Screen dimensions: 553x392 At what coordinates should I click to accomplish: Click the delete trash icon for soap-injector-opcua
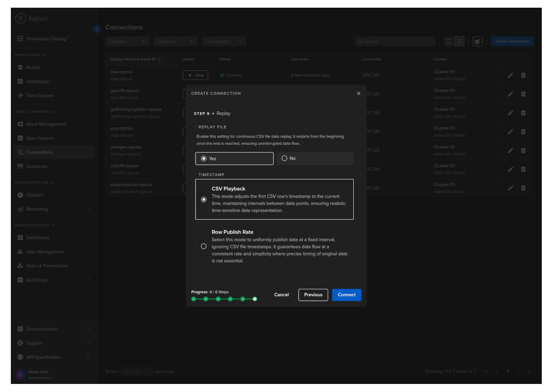[x=523, y=188]
